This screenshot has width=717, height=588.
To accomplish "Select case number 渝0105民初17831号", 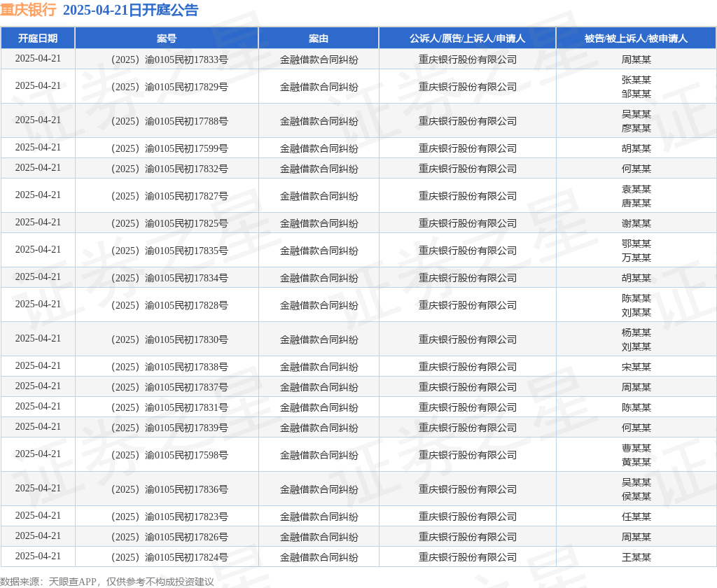I will tap(169, 407).
